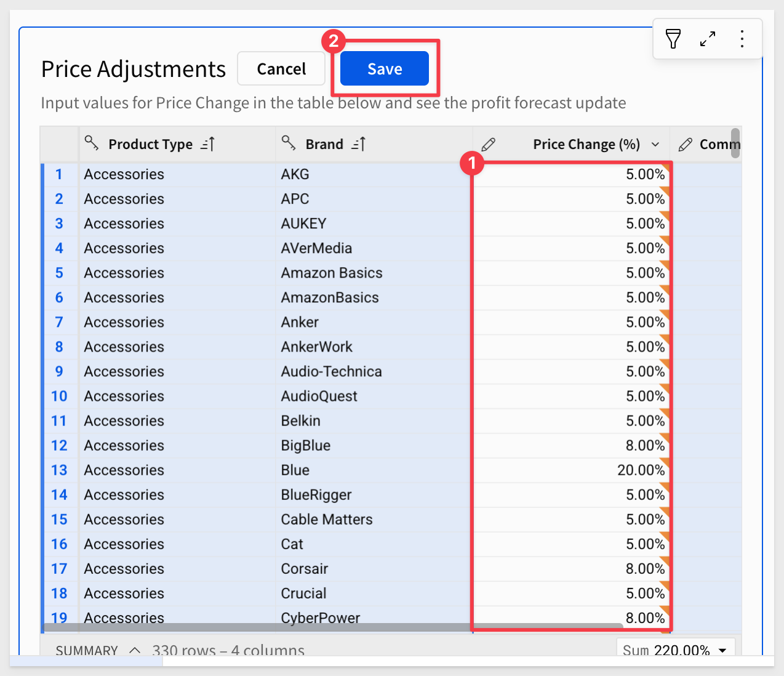This screenshot has height=676, width=784.
Task: Expand the SUMMARY chevron
Action: [135, 650]
